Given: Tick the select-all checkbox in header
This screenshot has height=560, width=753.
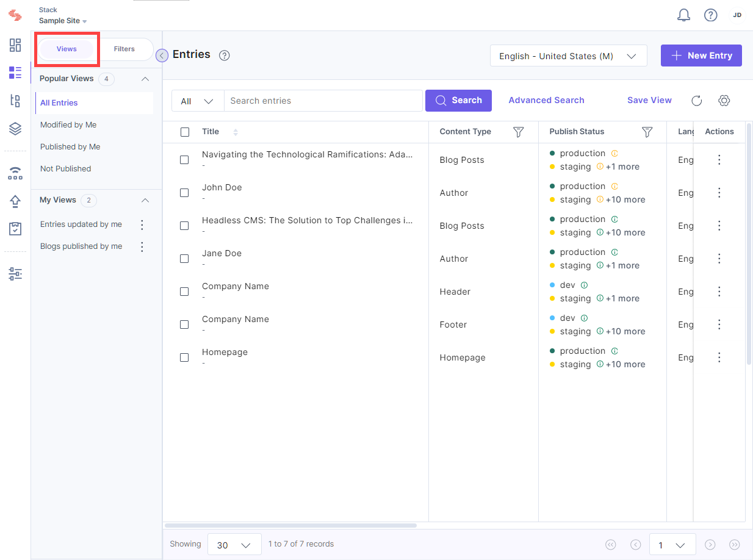Looking at the screenshot, I should tap(185, 132).
